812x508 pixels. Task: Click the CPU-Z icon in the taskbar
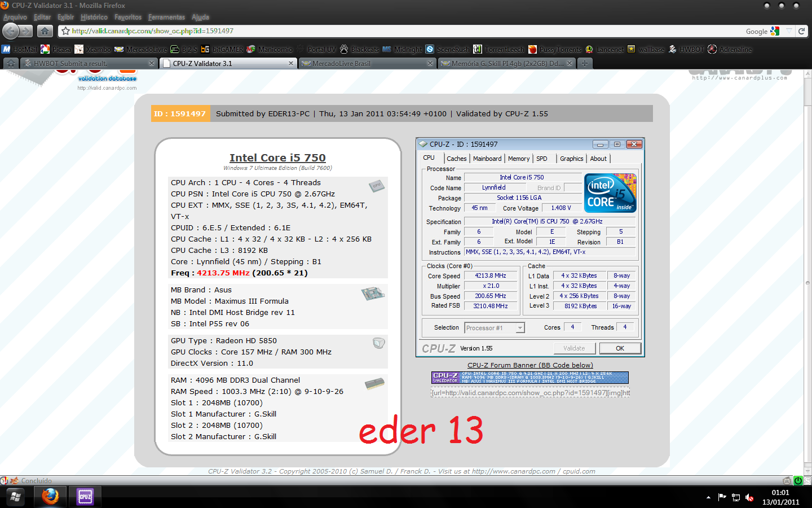(x=85, y=497)
